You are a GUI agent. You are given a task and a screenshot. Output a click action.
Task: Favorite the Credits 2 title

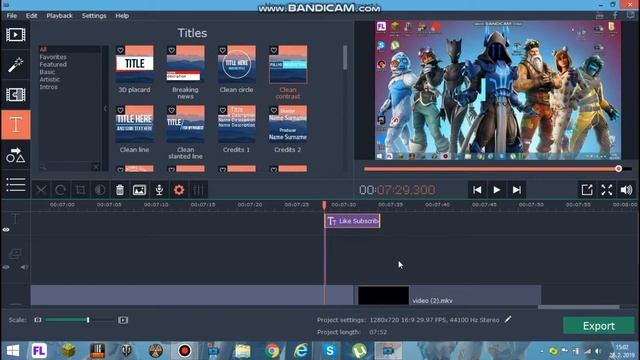274,110
